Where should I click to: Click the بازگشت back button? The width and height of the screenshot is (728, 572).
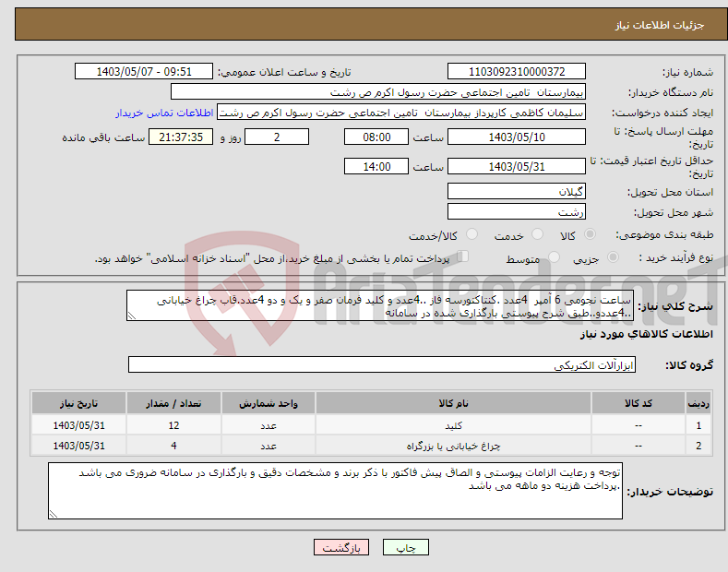click(x=341, y=547)
